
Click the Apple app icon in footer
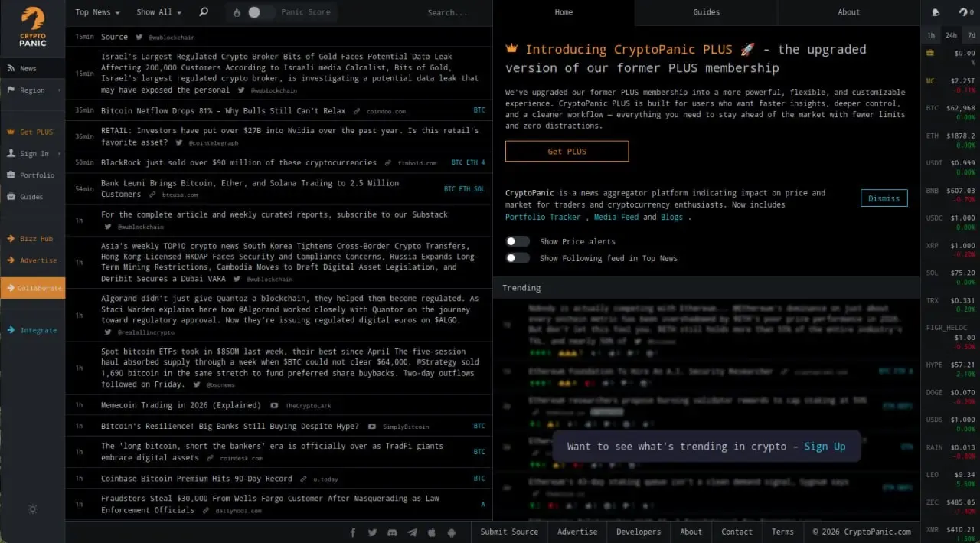tap(432, 532)
